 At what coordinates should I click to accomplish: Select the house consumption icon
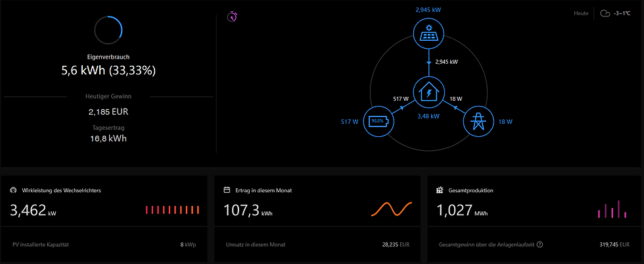point(428,93)
